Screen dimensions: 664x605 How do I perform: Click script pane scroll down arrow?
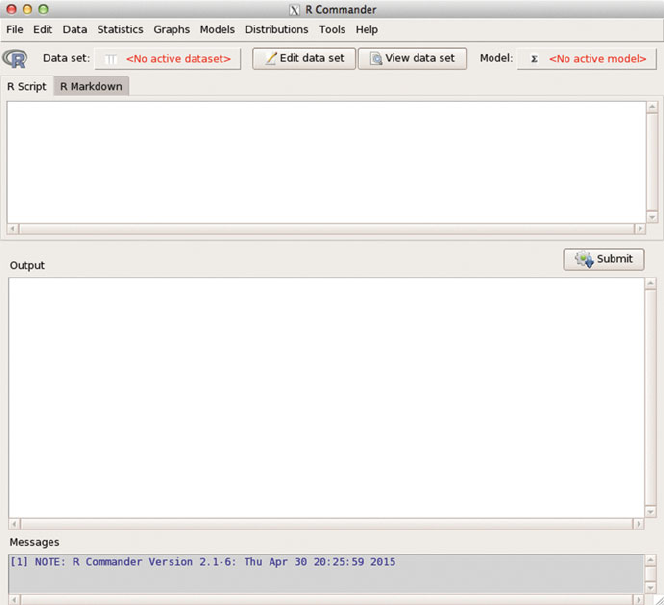pyautogui.click(x=652, y=217)
